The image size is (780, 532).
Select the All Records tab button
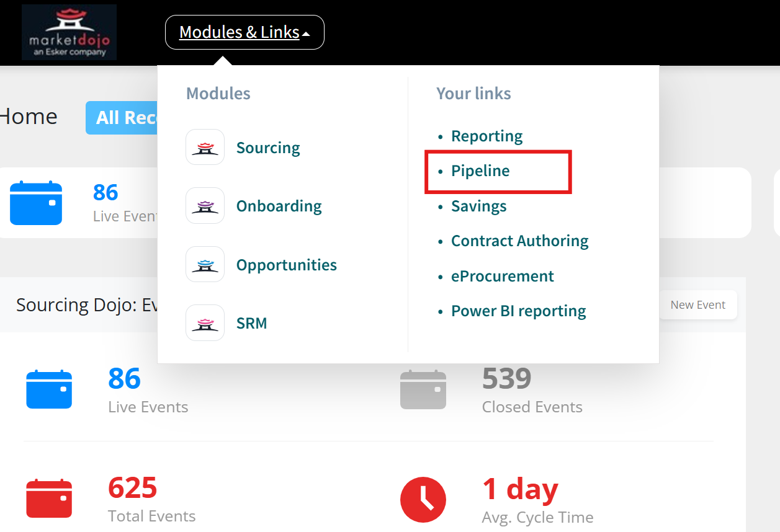tap(122, 118)
